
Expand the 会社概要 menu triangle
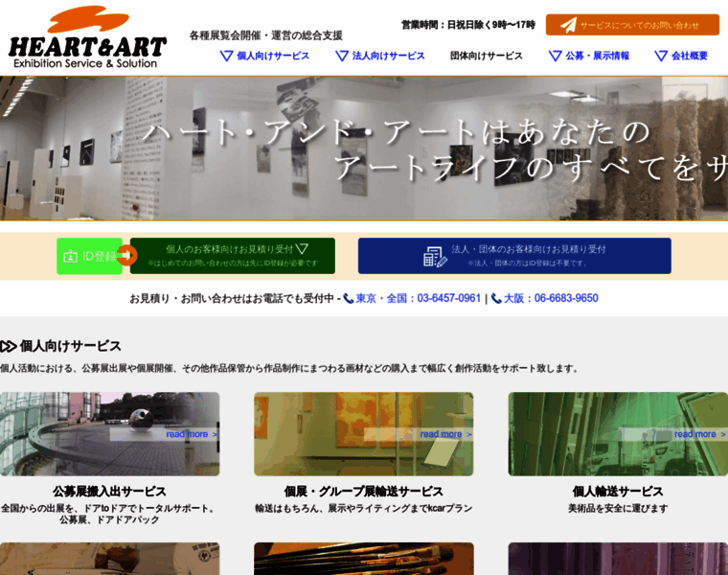pos(661,57)
